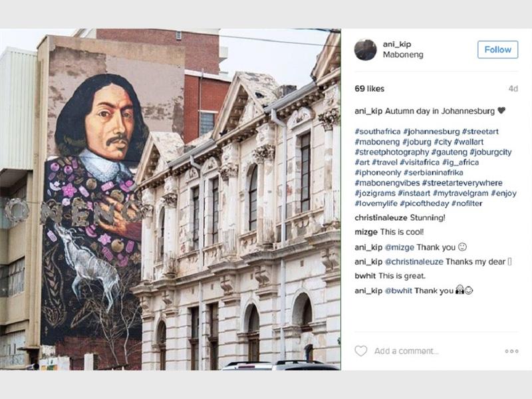Open commenter mizge's profile
Screen dimensions: 532x399
366,232
